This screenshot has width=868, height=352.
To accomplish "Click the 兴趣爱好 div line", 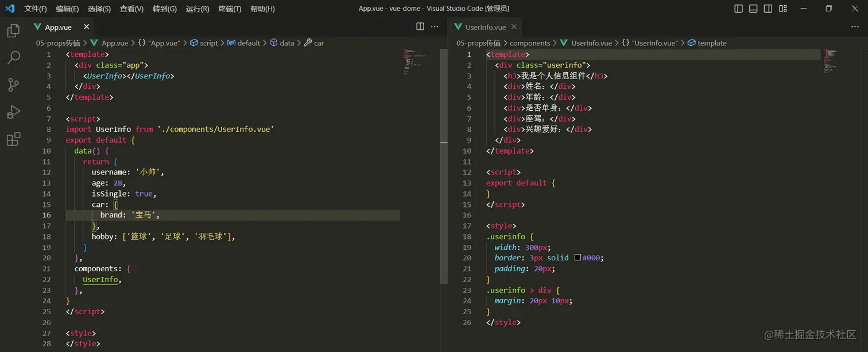I will (548, 130).
